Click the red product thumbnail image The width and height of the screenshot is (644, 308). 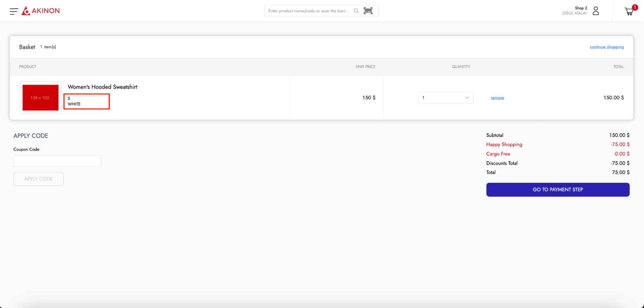[x=41, y=98]
